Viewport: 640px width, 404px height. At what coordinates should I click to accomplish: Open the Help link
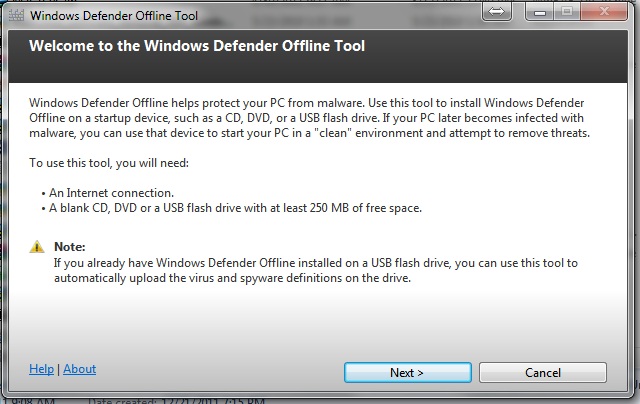click(41, 369)
